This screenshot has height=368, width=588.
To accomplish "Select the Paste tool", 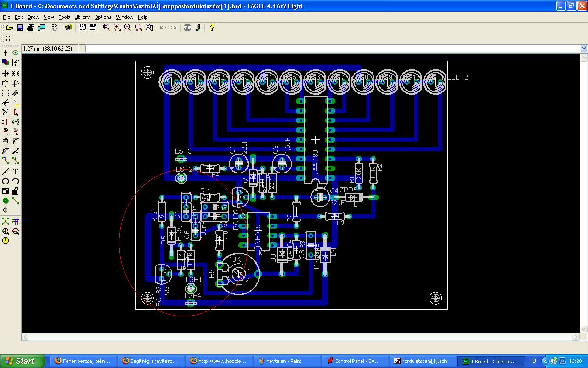I will pyautogui.click(x=16, y=103).
